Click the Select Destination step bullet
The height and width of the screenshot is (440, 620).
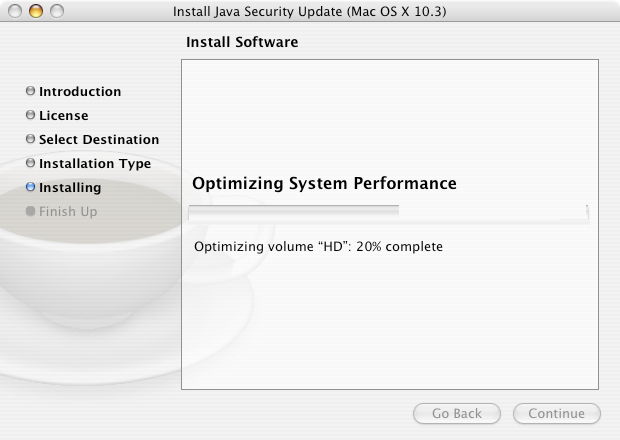[x=30, y=140]
